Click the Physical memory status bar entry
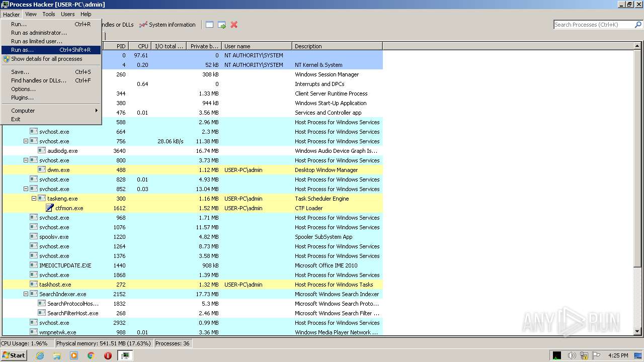 (x=103, y=343)
